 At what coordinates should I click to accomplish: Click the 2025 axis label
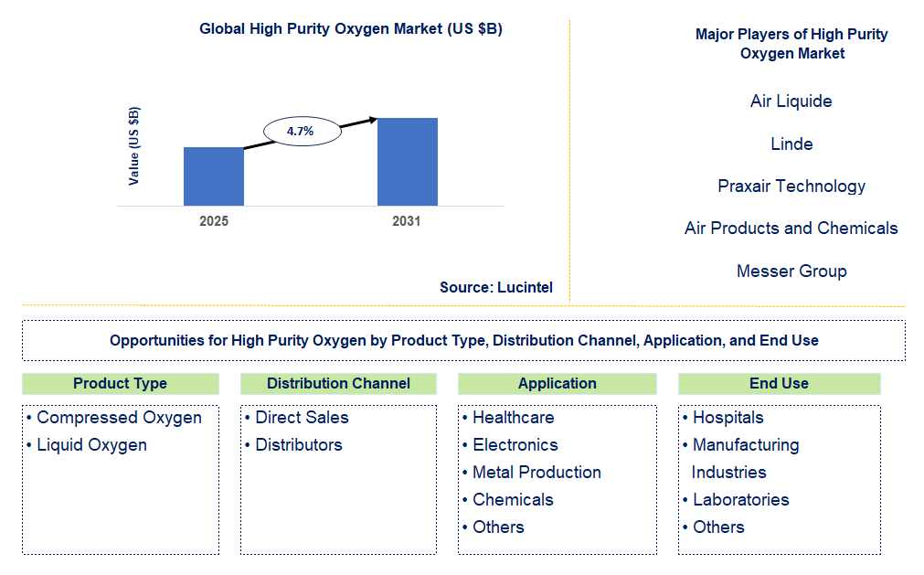pos(213,221)
